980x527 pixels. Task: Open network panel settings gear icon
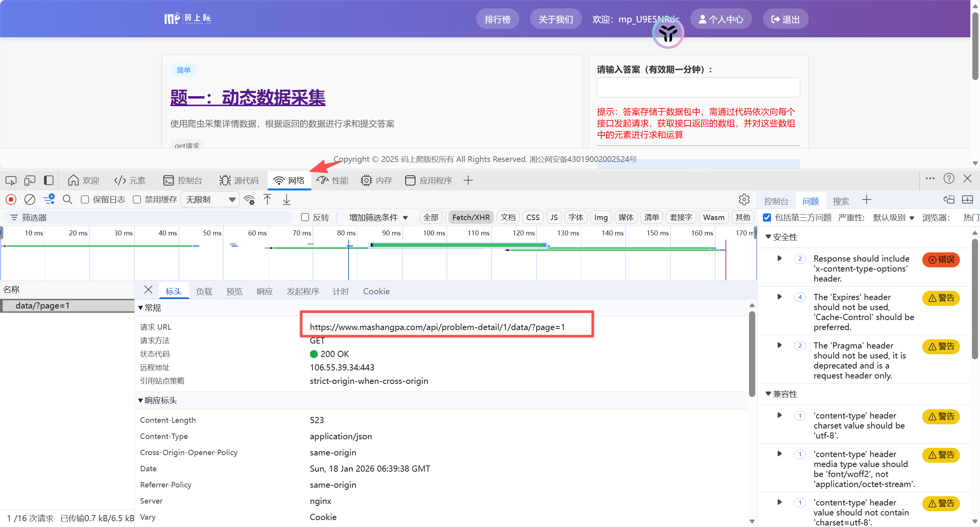coord(744,199)
